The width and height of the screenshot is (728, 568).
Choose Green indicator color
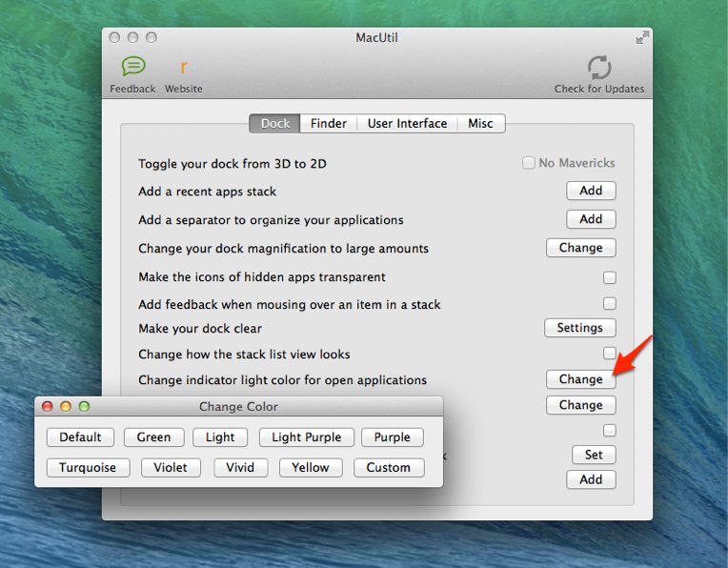pyautogui.click(x=153, y=437)
